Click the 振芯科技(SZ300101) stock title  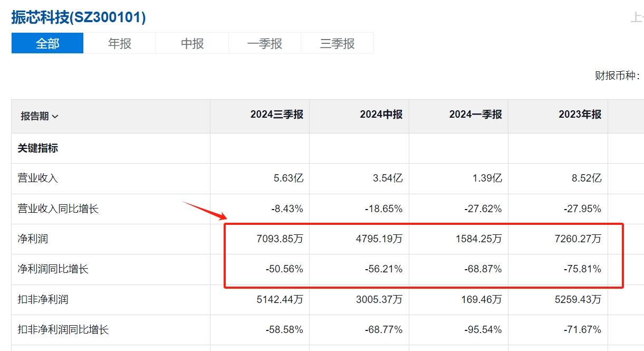point(79,17)
